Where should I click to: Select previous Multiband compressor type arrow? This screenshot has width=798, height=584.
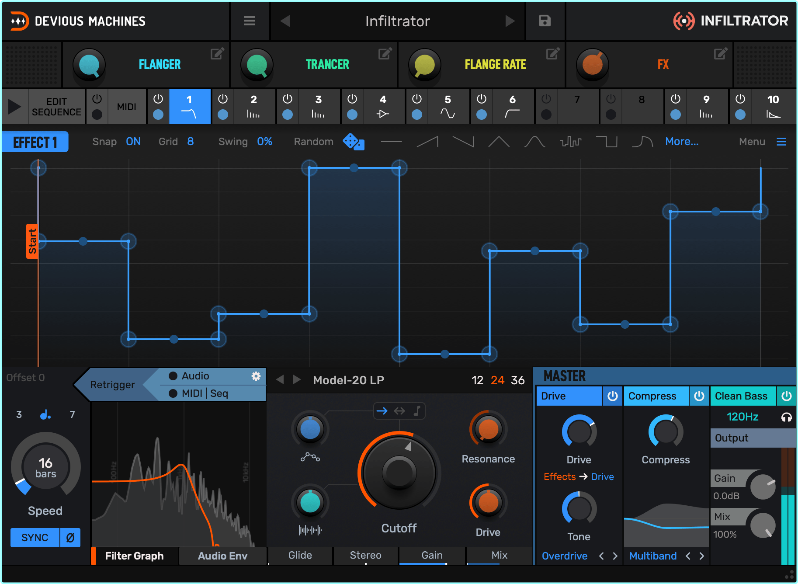[x=688, y=556]
